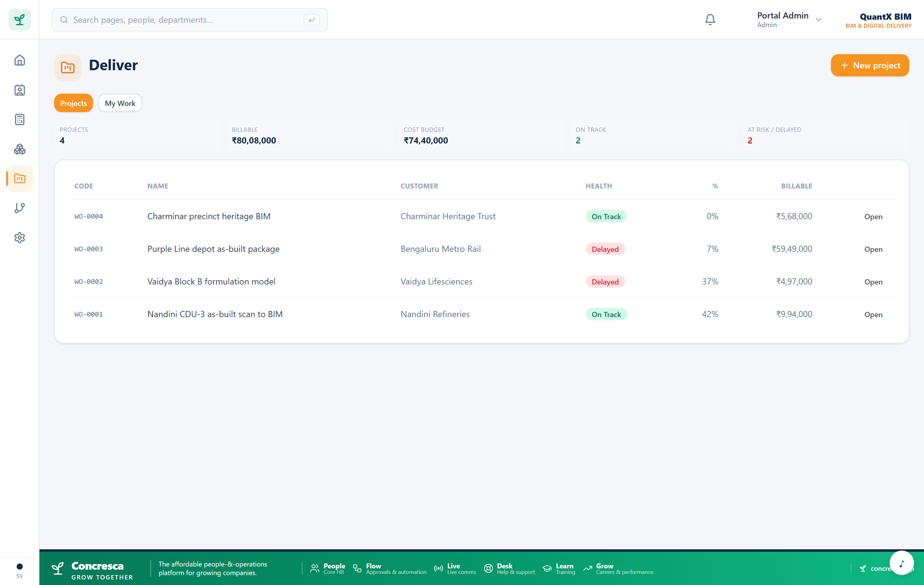Click the Cost Budget ₹74,40,000 summary card

coord(481,135)
